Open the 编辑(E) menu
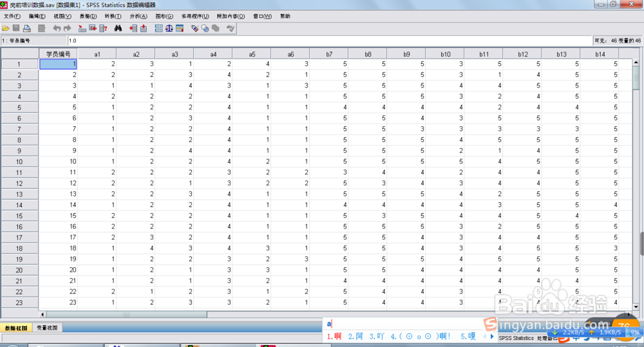The image size is (644, 347). (37, 17)
